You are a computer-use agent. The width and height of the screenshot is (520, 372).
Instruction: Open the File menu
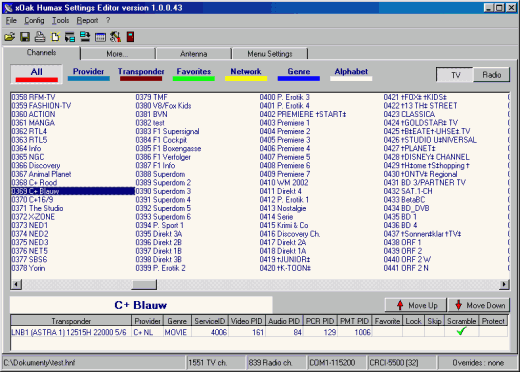(11, 21)
